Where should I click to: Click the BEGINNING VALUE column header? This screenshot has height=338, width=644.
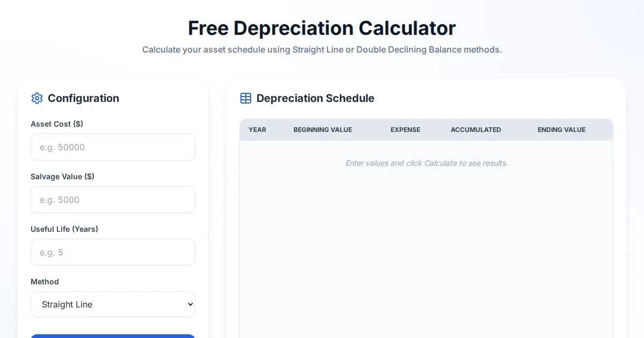(323, 130)
